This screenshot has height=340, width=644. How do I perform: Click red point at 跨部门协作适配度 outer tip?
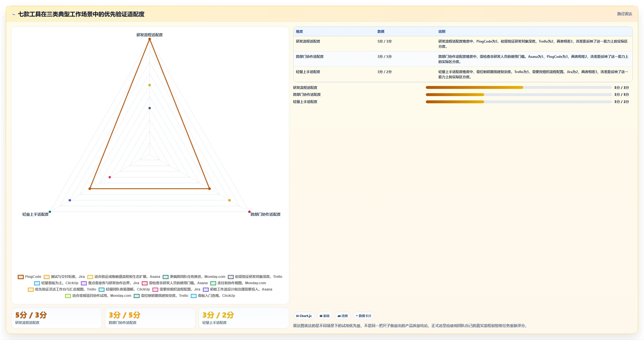250,212
